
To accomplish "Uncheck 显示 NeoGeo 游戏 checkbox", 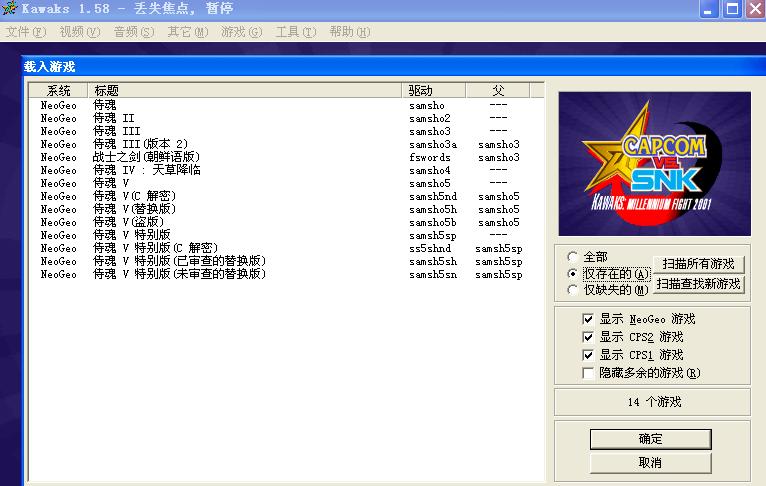I will (x=589, y=319).
